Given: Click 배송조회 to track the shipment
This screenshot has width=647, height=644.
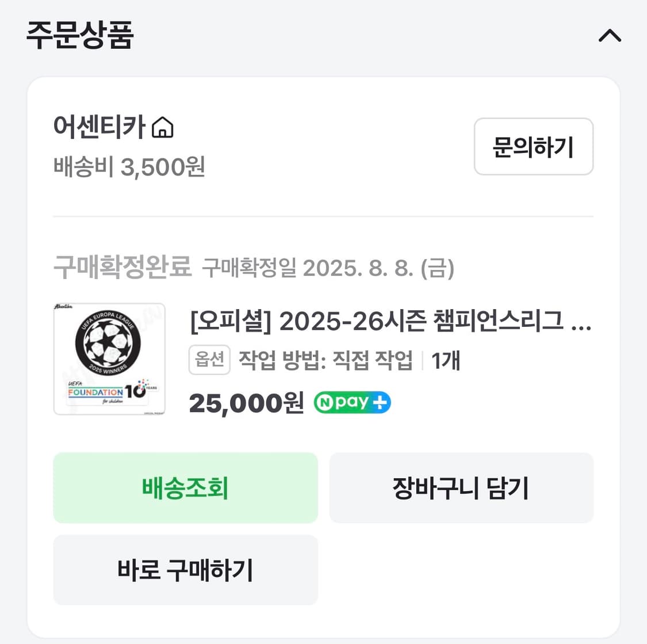Looking at the screenshot, I should (x=185, y=488).
